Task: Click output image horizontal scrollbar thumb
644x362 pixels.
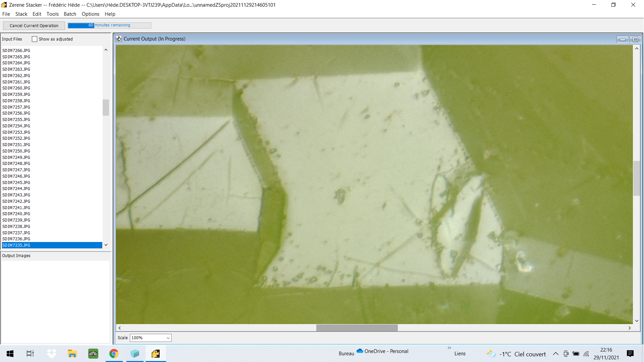Action: (x=357, y=328)
